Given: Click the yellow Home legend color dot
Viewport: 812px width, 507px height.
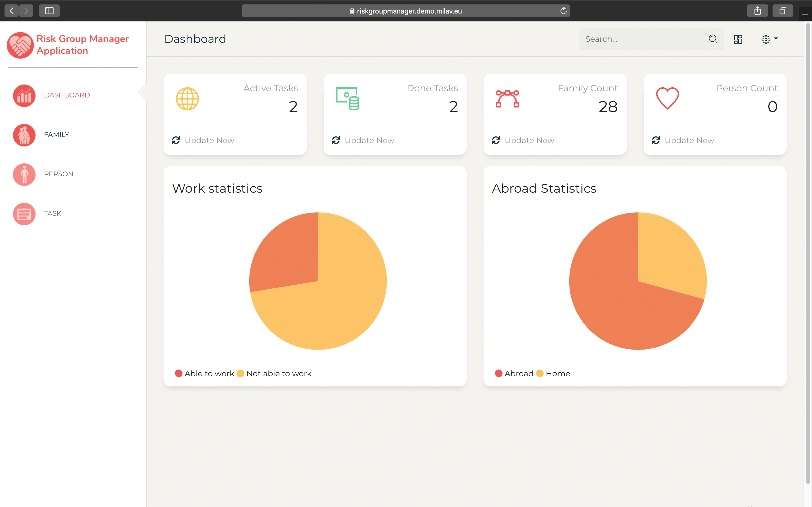Looking at the screenshot, I should (x=540, y=373).
